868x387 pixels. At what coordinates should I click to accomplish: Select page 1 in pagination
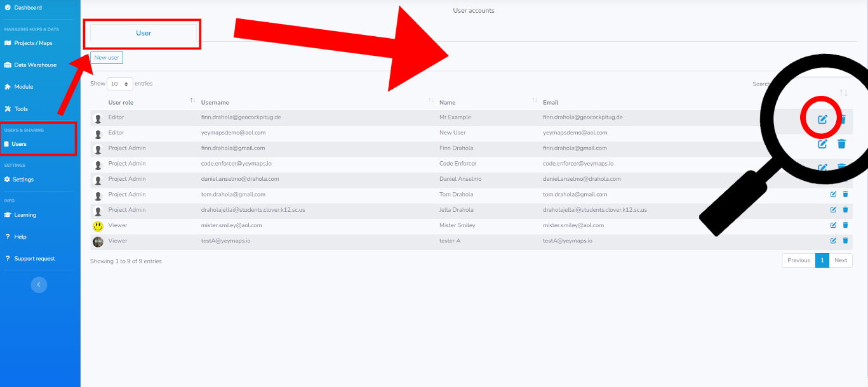(822, 260)
